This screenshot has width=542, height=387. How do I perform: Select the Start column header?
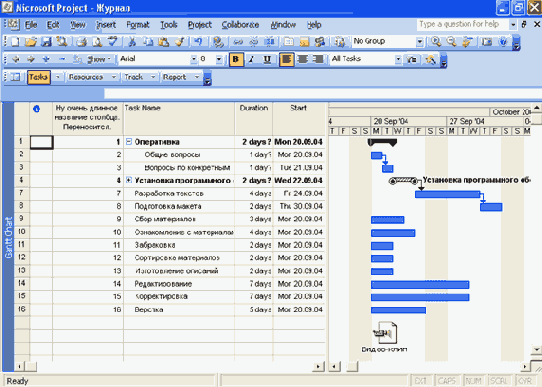pyautogui.click(x=299, y=119)
